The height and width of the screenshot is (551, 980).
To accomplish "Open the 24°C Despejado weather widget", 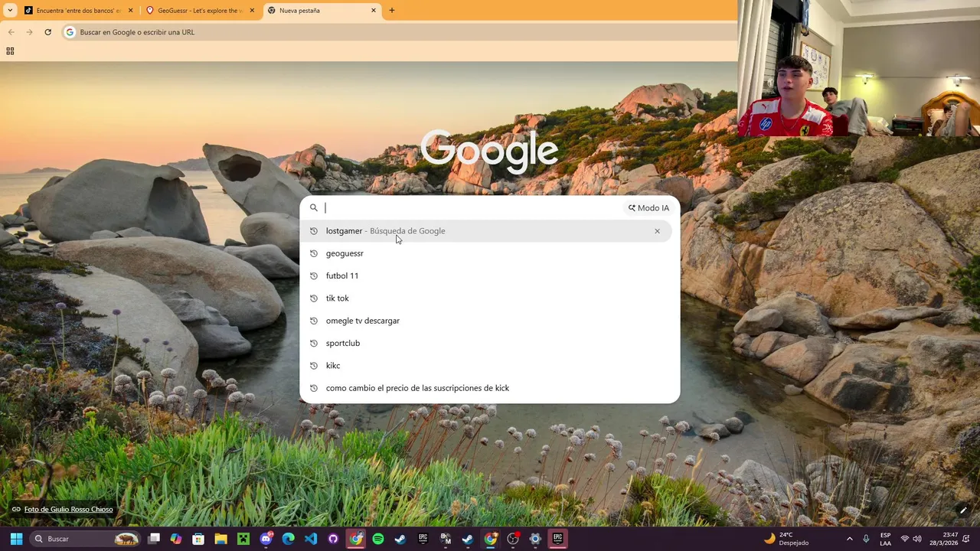I will click(x=786, y=539).
